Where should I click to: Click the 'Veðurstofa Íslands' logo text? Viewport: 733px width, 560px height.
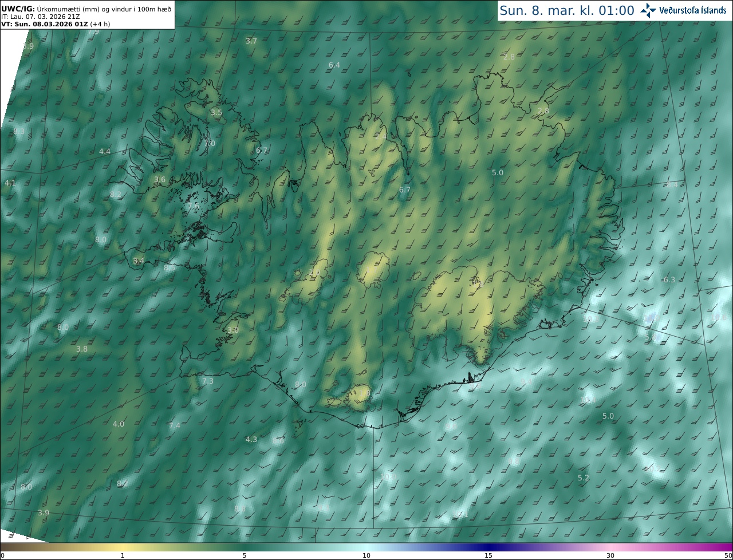coord(692,10)
